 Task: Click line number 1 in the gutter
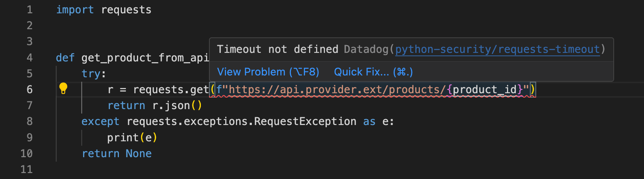click(x=30, y=10)
